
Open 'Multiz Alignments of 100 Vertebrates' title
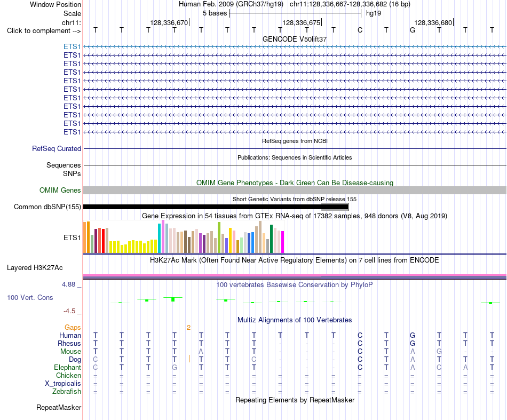coord(295,320)
